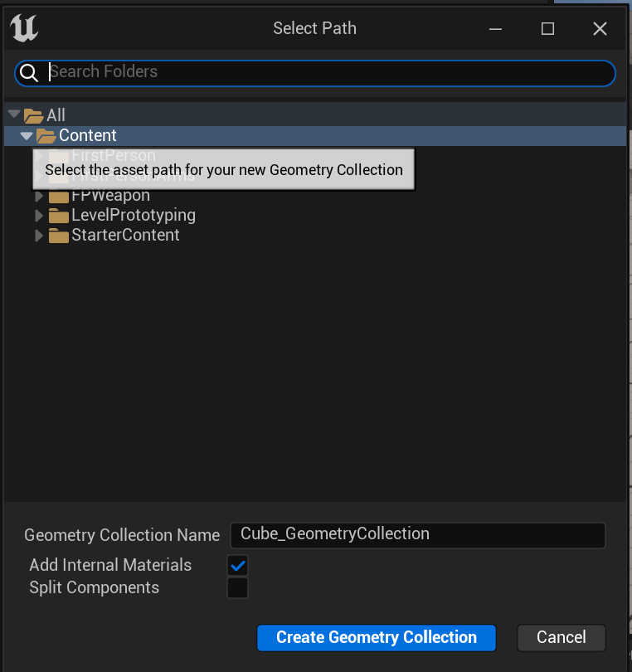Click the Add Internal Materials label
This screenshot has width=632, height=672.
point(110,565)
